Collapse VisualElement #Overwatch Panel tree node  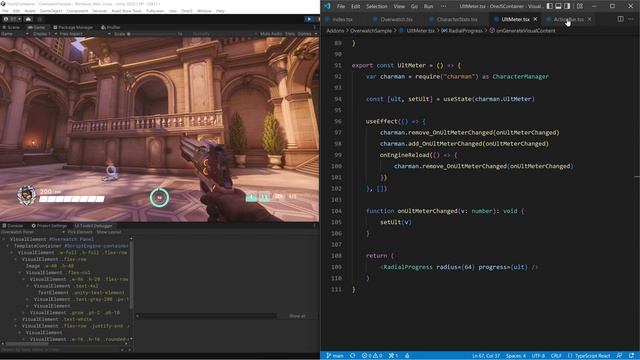(4, 239)
